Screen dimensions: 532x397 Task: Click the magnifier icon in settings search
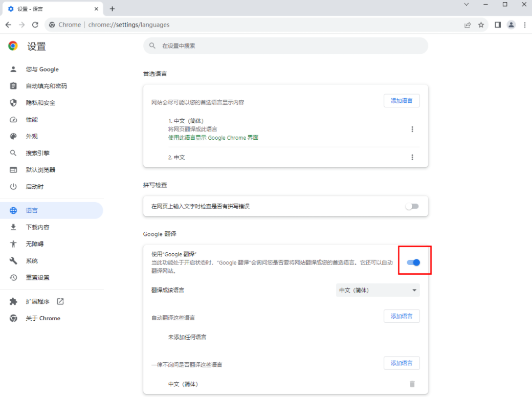[x=152, y=46]
